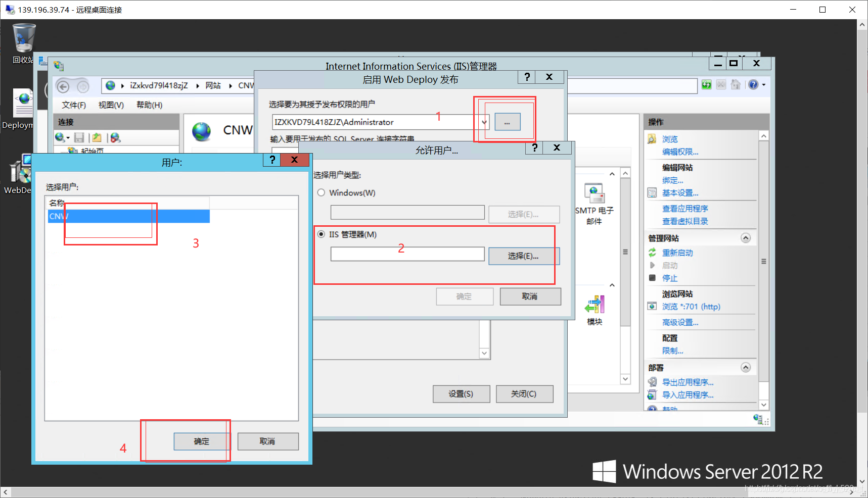Image resolution: width=868 pixels, height=498 pixels.
Task: Click the 名称 column header in the user list
Action: pyautogui.click(x=128, y=203)
